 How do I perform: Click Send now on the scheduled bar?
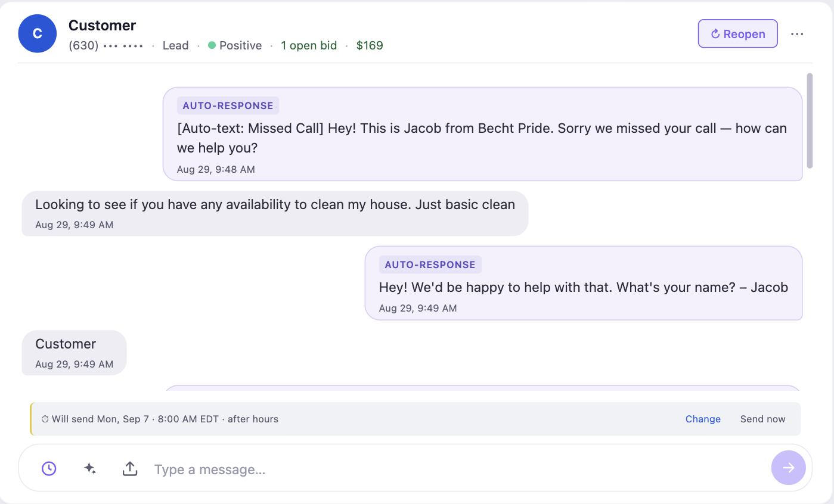pyautogui.click(x=762, y=419)
